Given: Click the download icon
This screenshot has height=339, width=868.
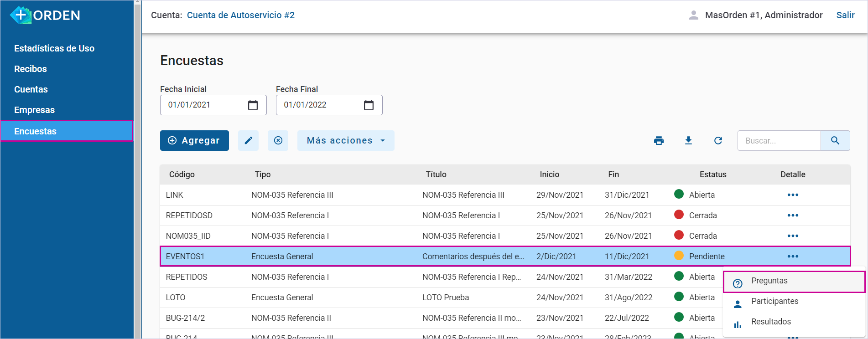Looking at the screenshot, I should tap(688, 141).
